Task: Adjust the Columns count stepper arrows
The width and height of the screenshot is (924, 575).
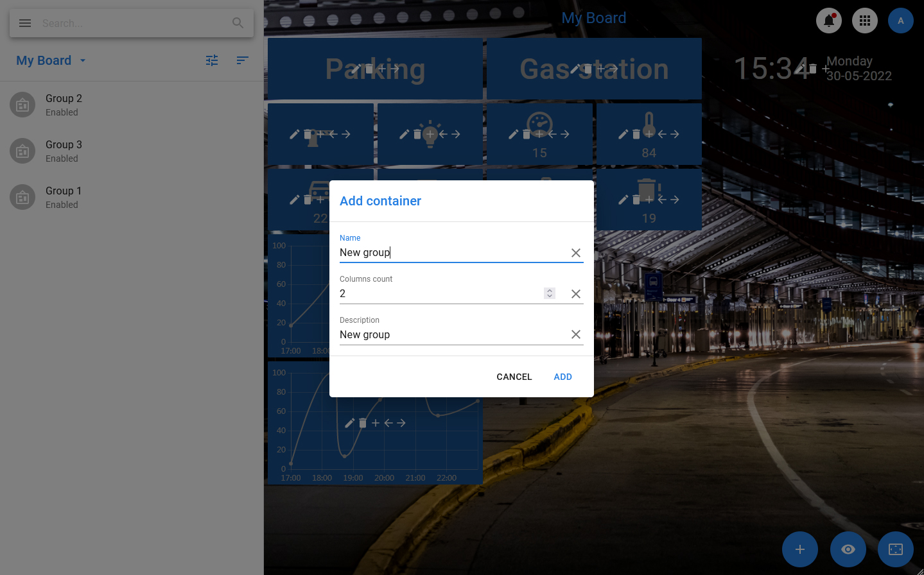Action: pos(549,293)
